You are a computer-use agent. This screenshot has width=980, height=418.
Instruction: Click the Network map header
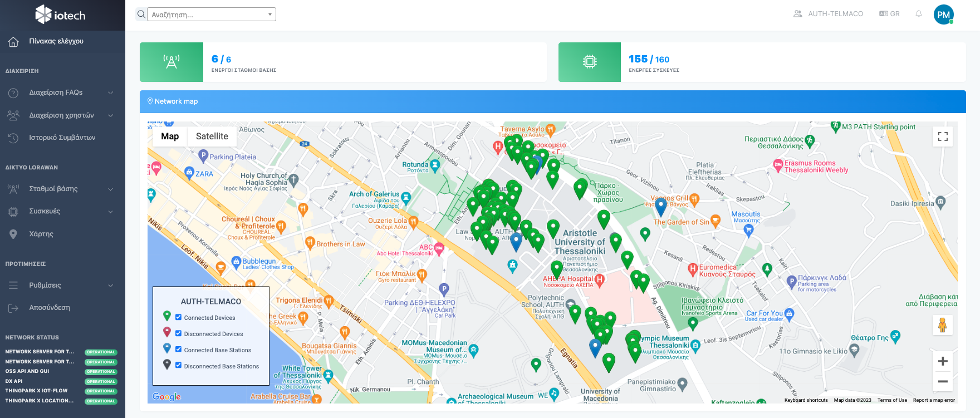point(552,101)
